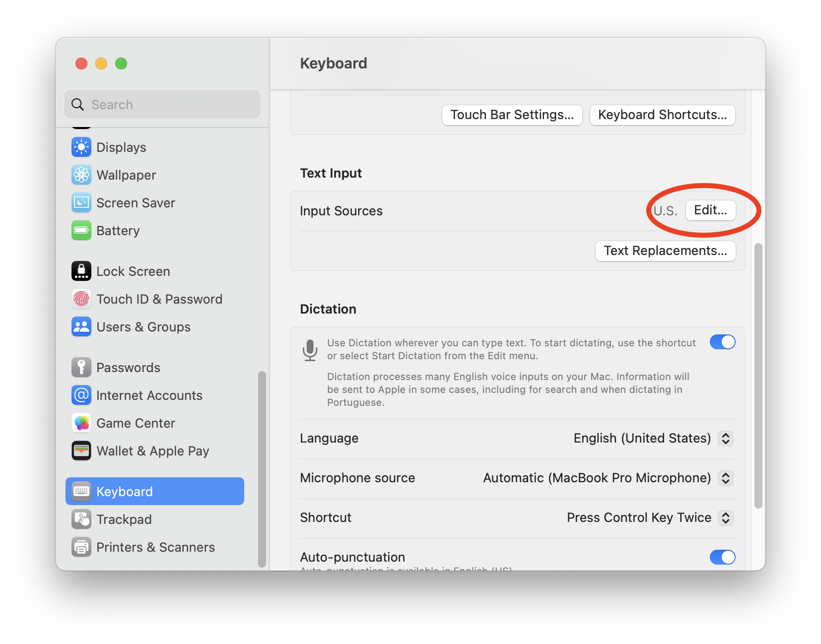Go to Internet Accounts
Screen dimensions: 821x644
pyautogui.click(x=155, y=395)
